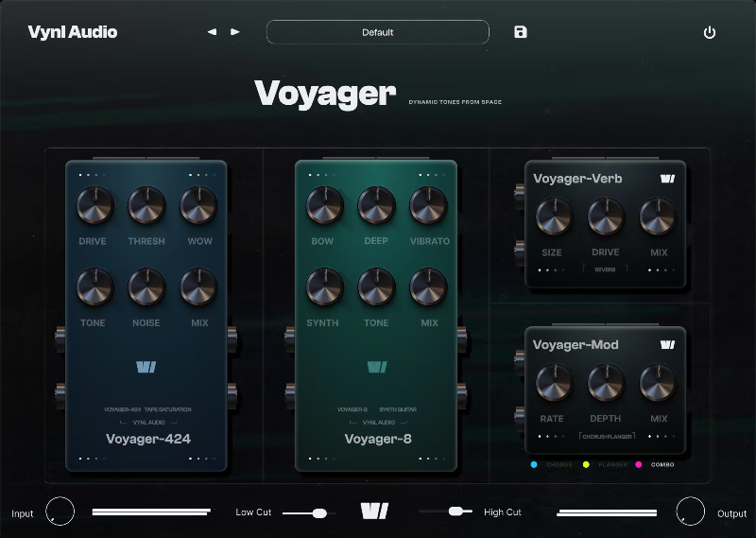The width and height of the screenshot is (756, 538).
Task: Click the Input gain knob
Action: click(60, 511)
